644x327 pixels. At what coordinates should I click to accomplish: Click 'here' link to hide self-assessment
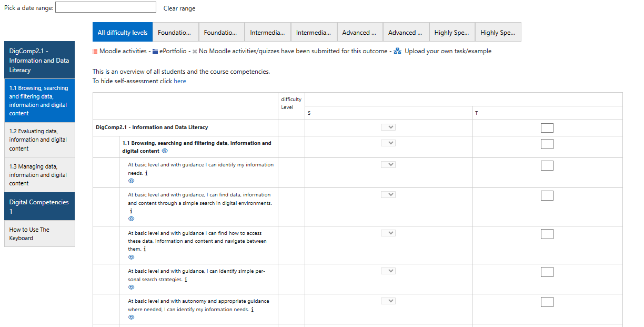(x=180, y=81)
